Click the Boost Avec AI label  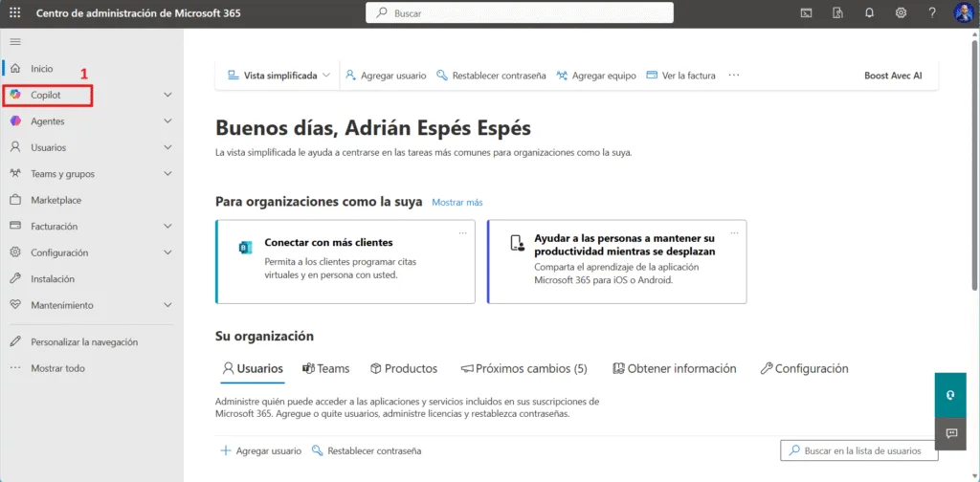[x=893, y=76]
